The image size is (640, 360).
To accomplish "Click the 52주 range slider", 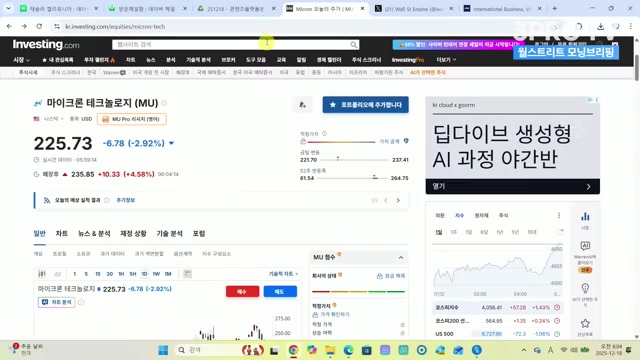I will click(x=354, y=178).
